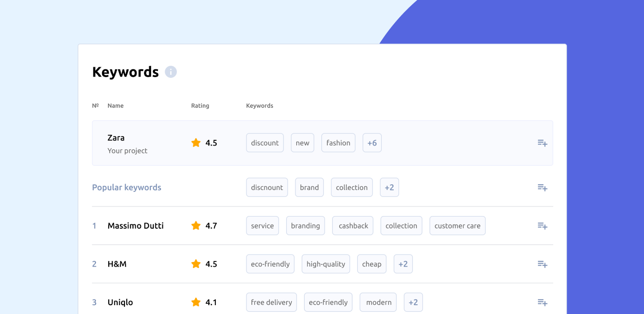Select the 'free delivery' keyword tag
The image size is (644, 314).
click(x=271, y=302)
